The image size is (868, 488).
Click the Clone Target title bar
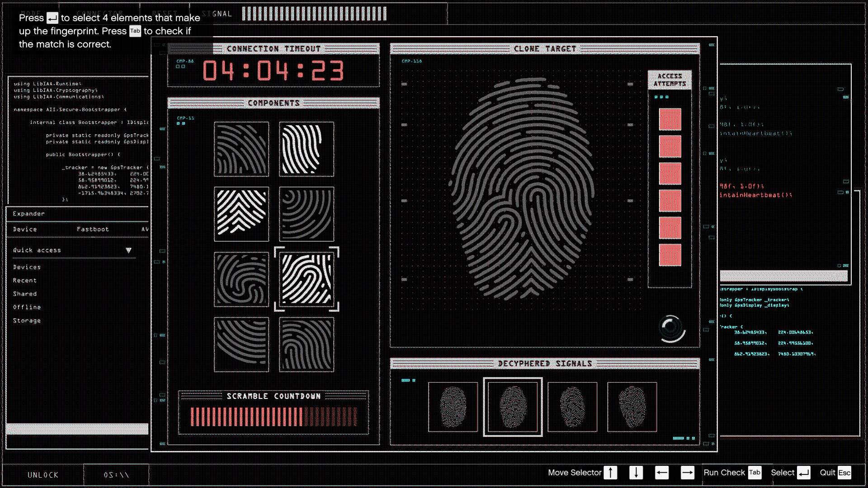(545, 49)
